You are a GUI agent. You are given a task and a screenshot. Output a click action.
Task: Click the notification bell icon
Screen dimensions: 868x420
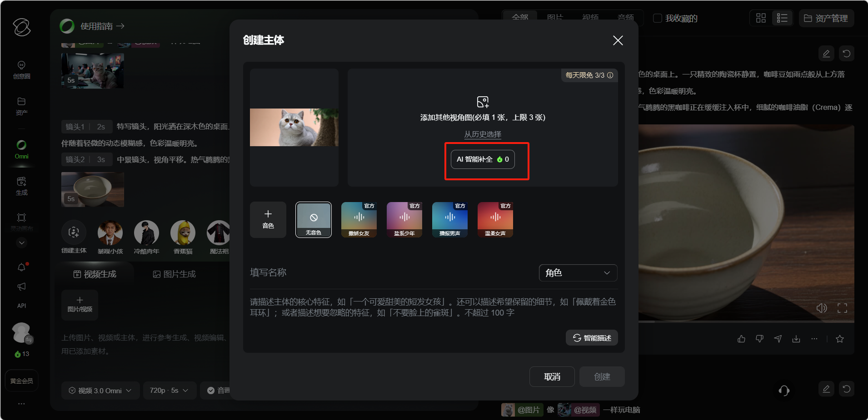(x=21, y=267)
